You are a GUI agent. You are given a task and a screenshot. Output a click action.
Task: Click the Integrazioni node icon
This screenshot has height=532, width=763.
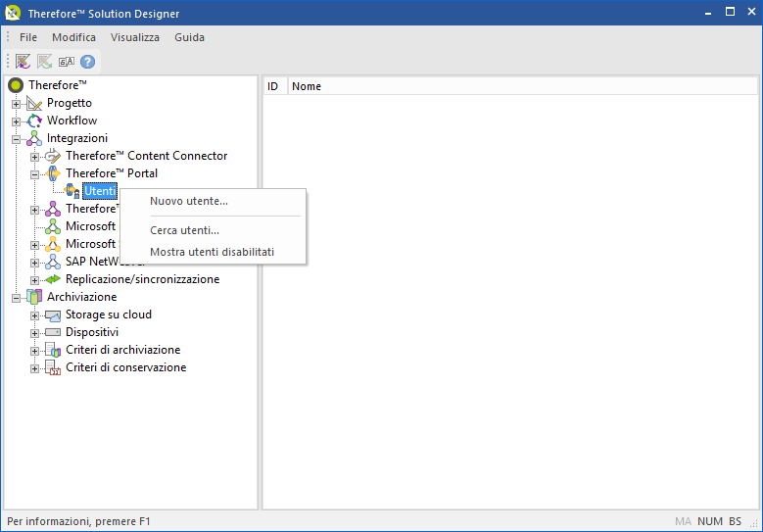[34, 138]
